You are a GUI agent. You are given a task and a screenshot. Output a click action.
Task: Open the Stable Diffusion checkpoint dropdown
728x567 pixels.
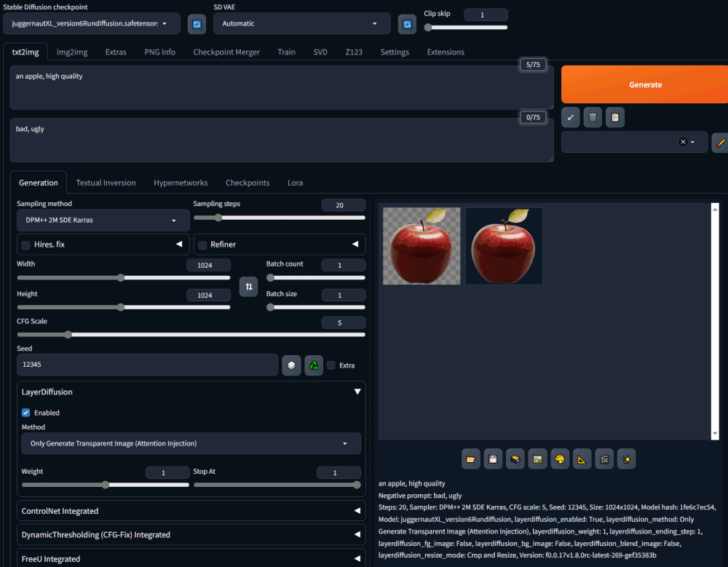(x=92, y=24)
